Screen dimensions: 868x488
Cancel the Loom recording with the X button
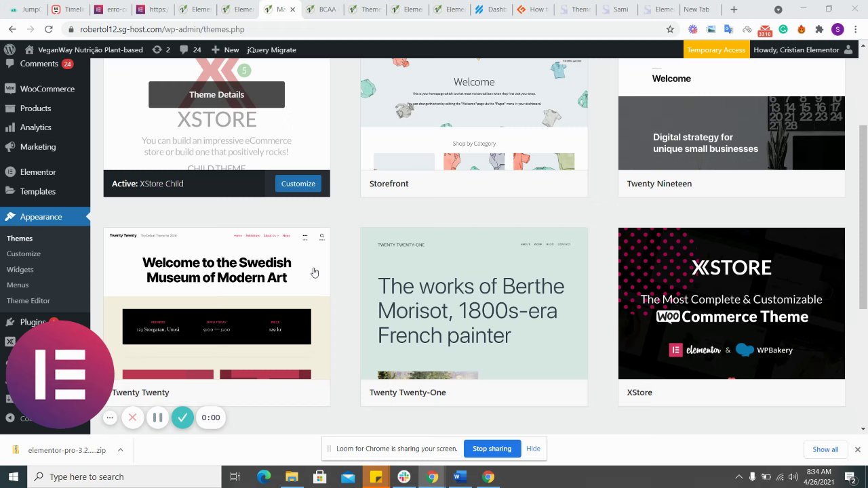[132, 418]
